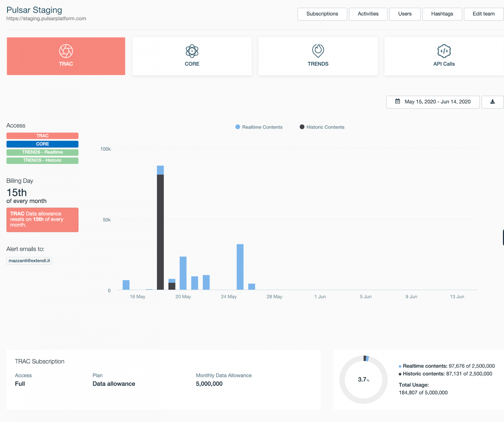
Task: Click the 3.7% usage donut chart
Action: [363, 379]
